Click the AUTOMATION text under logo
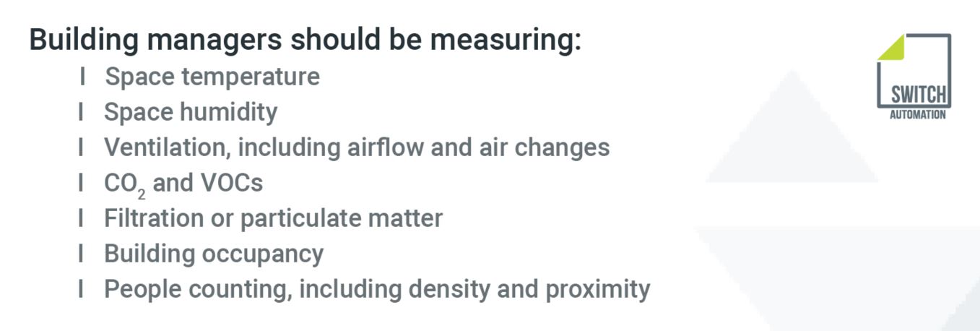The image size is (980, 331). click(917, 114)
